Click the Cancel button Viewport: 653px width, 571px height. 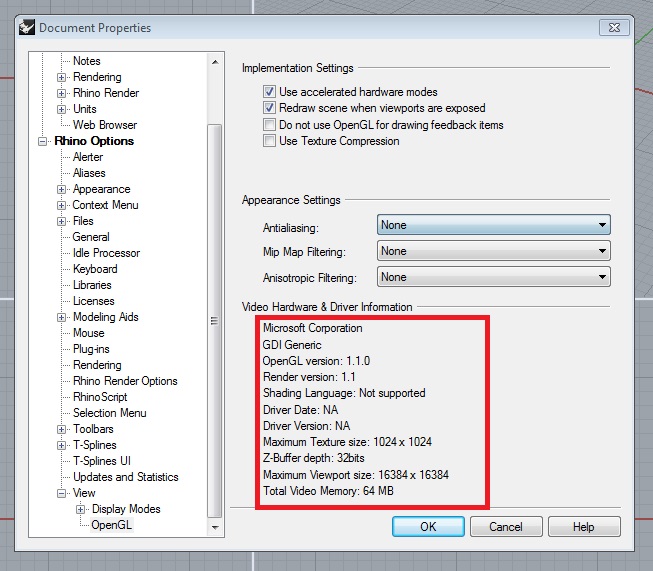pos(506,527)
